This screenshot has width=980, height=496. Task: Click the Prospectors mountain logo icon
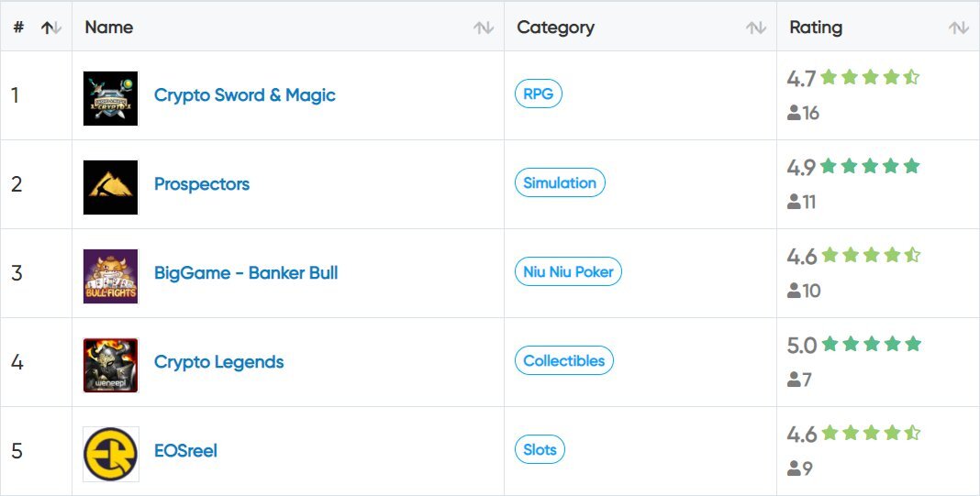click(110, 187)
